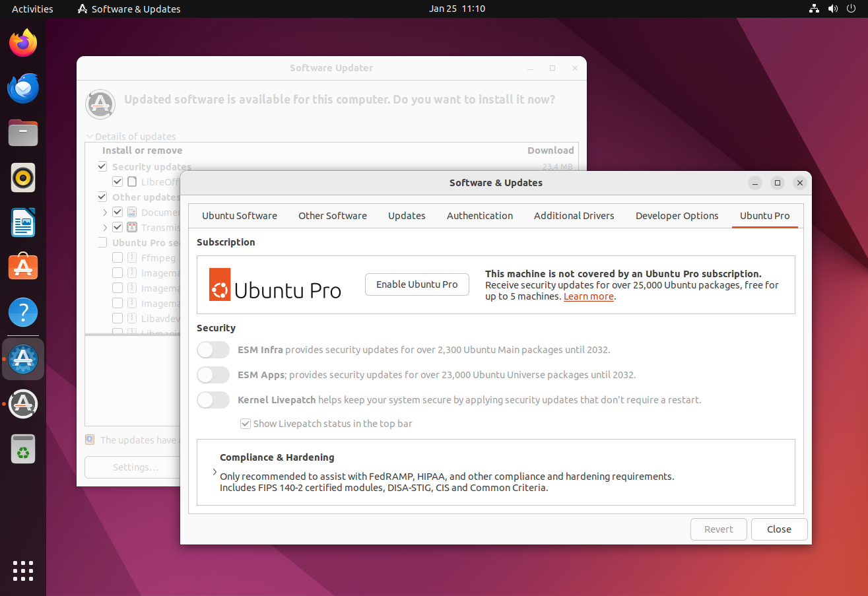868x596 pixels.
Task: Open network status icon in top bar
Action: point(814,9)
